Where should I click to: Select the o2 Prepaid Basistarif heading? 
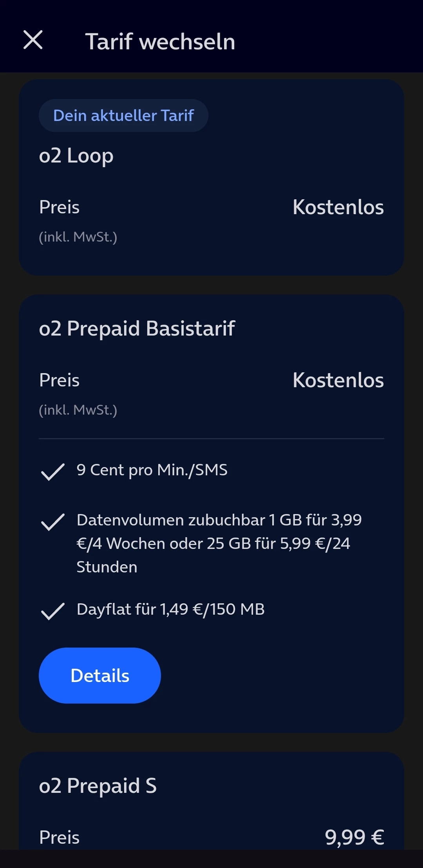[x=137, y=328]
